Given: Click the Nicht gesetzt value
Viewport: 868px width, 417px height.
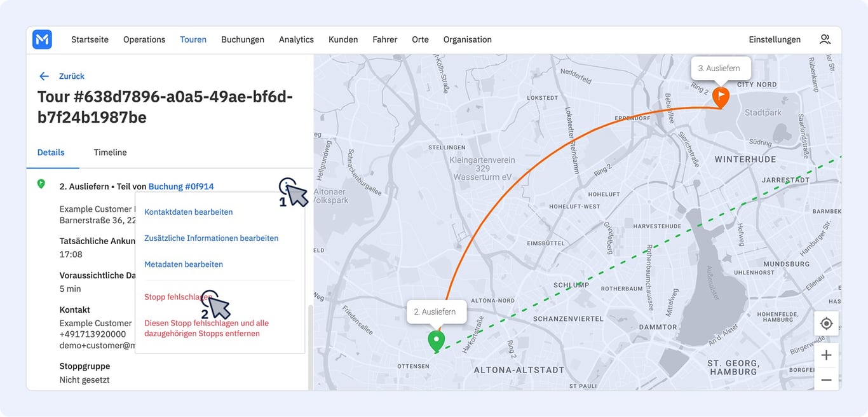Looking at the screenshot, I should point(85,379).
